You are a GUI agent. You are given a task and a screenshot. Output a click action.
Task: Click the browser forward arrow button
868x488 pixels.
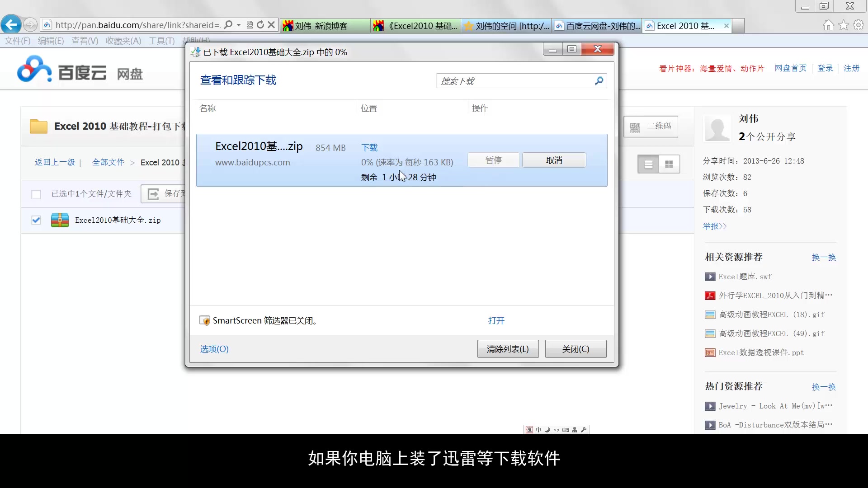[30, 25]
